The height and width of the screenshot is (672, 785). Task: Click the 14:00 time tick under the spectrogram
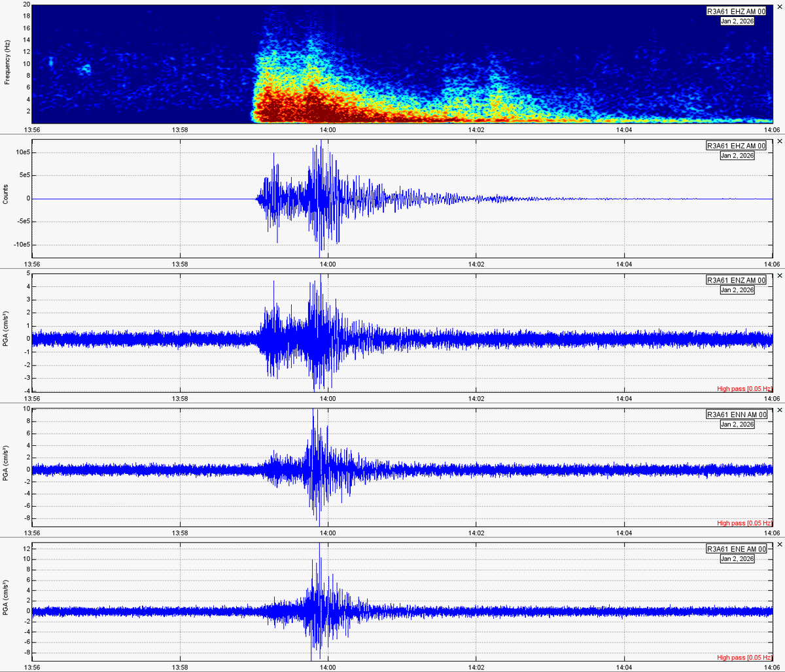coord(328,129)
